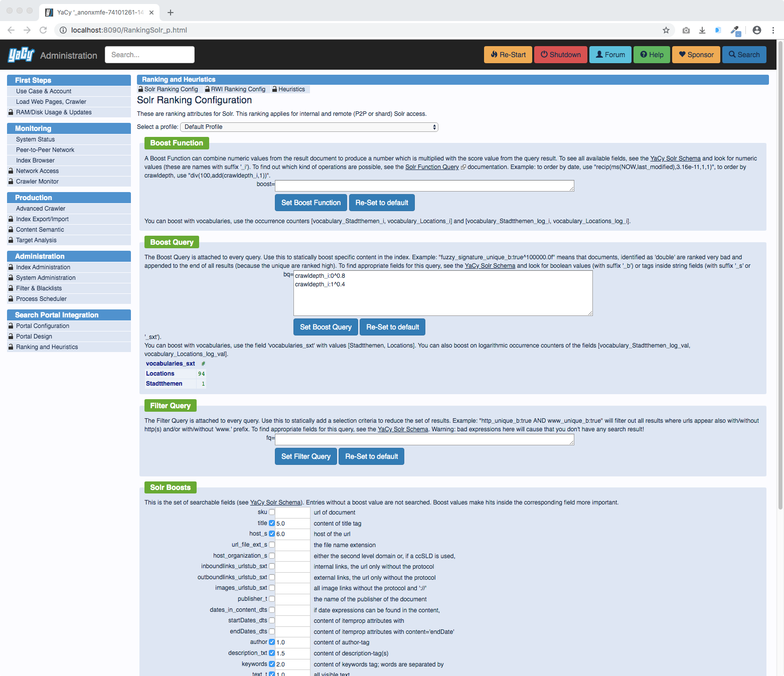This screenshot has width=784, height=676.
Task: Open the Forum link button
Action: (610, 55)
